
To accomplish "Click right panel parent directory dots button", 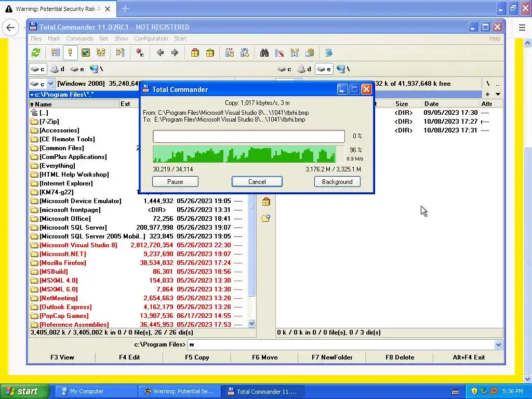I will pos(498,84).
